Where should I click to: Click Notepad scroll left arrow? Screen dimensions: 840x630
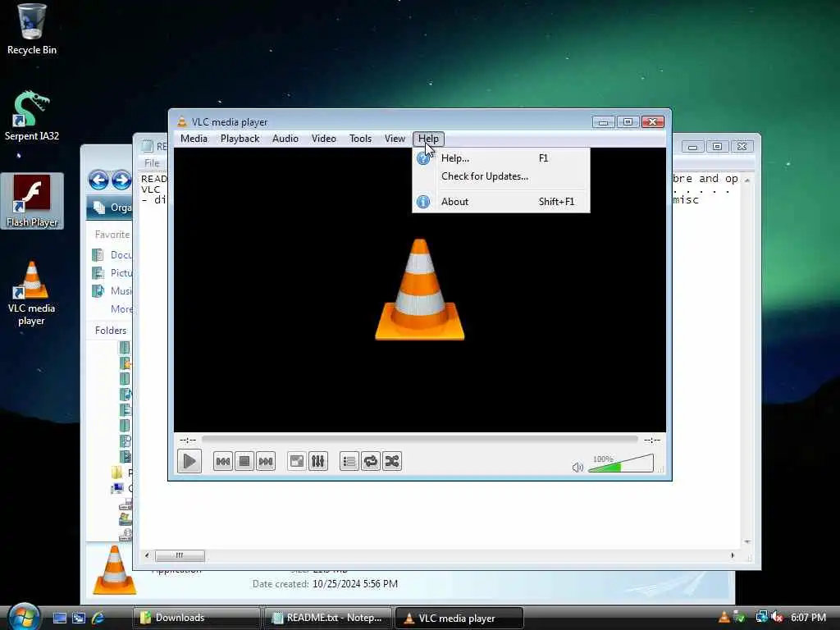click(x=147, y=555)
